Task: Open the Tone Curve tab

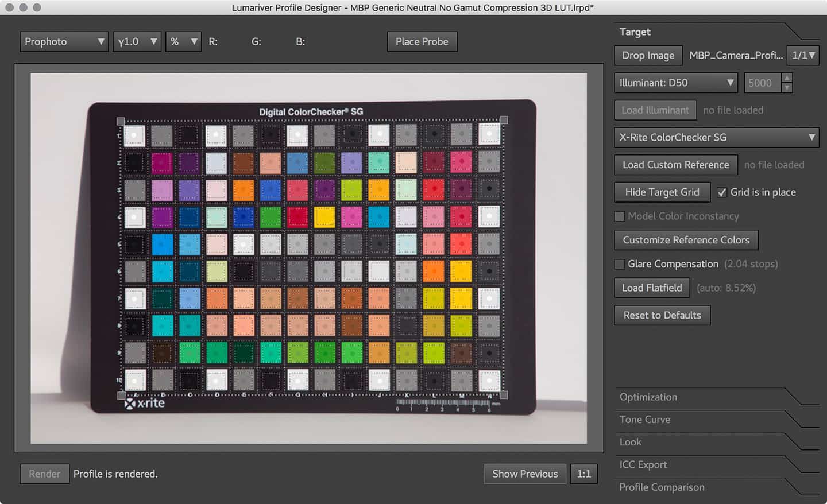Action: (645, 420)
